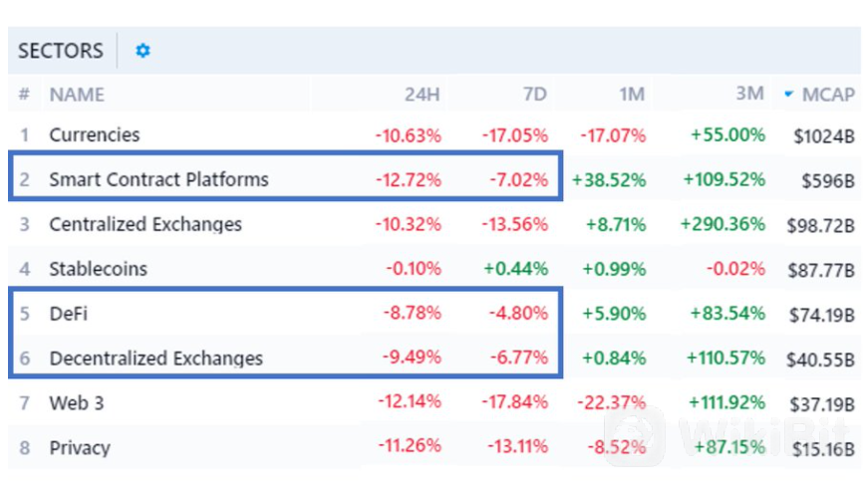Open the Smart Contract Platforms sector
The height and width of the screenshot is (488, 868).
point(158,180)
